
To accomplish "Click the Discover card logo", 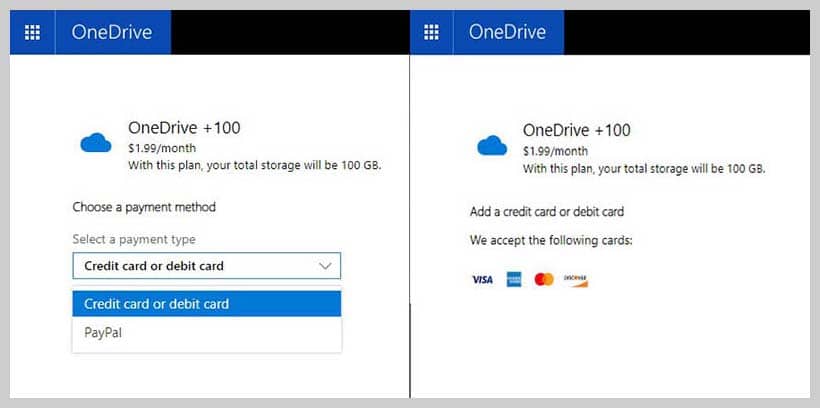I will 576,280.
